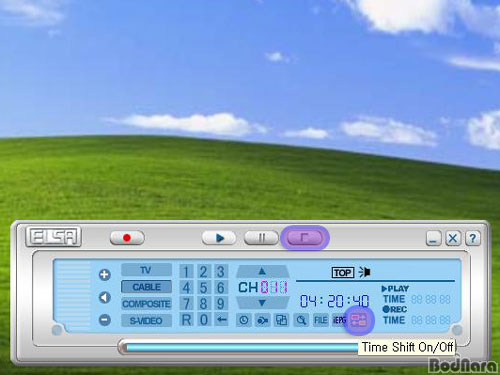The image size is (500, 375).
Task: Select the COMPOSITE input source
Action: click(x=146, y=304)
